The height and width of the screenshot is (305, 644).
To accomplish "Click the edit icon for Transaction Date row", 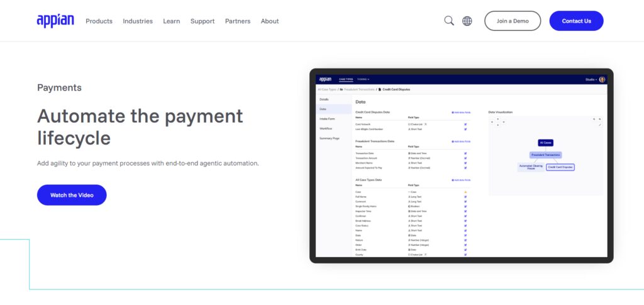I will pyautogui.click(x=465, y=153).
